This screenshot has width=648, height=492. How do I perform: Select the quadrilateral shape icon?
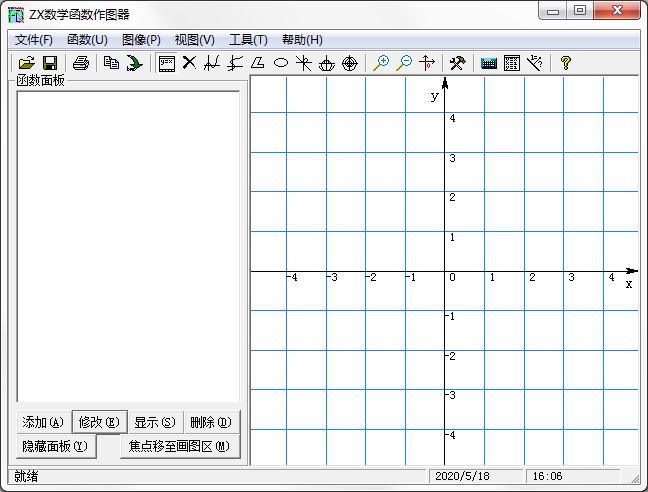(258, 63)
